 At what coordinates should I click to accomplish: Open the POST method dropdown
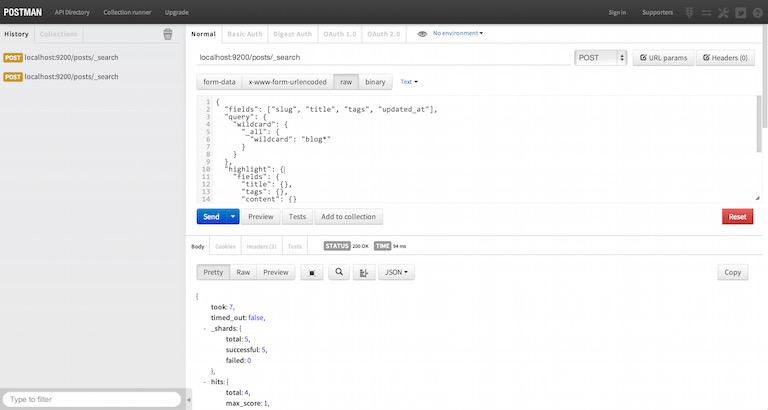(601, 58)
